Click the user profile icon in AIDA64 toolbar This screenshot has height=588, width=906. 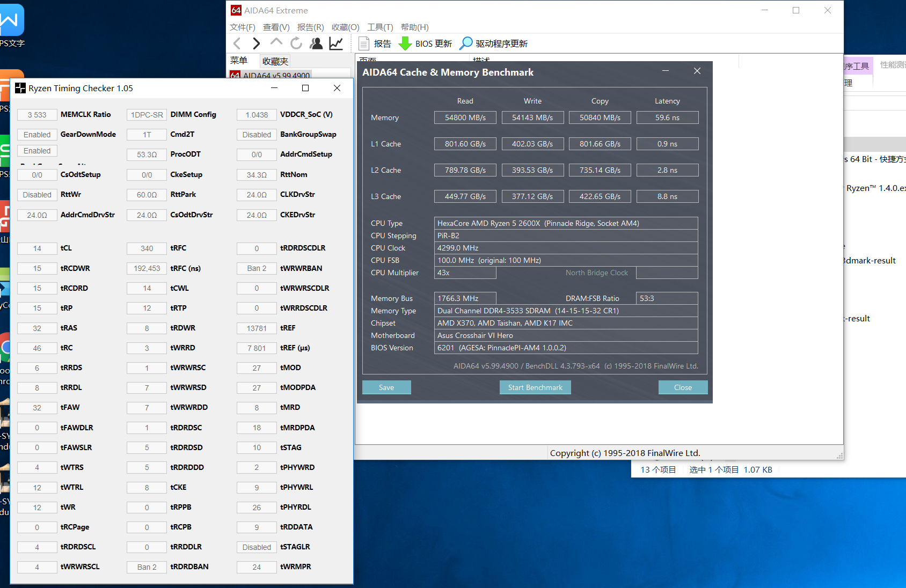(x=317, y=43)
